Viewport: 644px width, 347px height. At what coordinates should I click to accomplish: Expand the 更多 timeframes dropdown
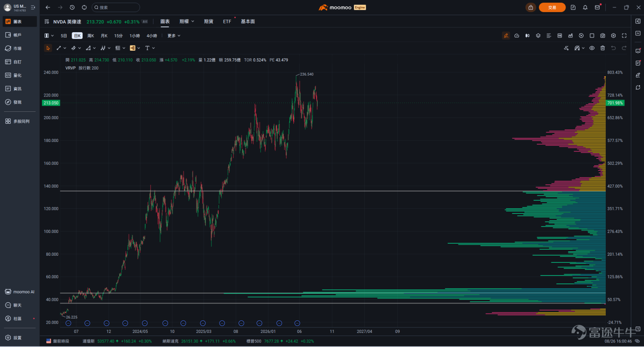point(174,36)
